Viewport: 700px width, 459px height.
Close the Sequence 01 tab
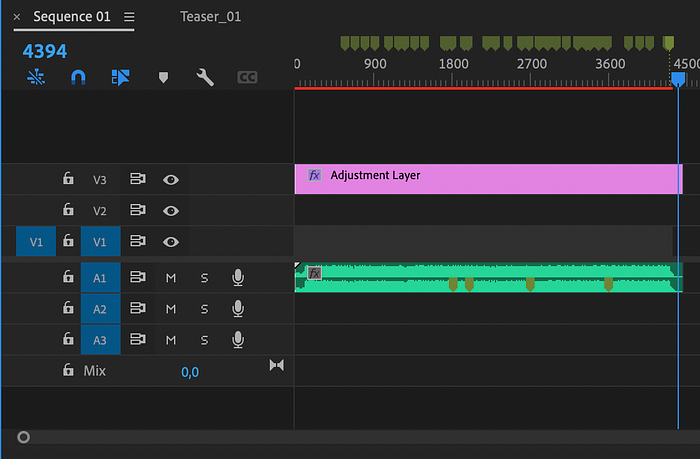(17, 17)
